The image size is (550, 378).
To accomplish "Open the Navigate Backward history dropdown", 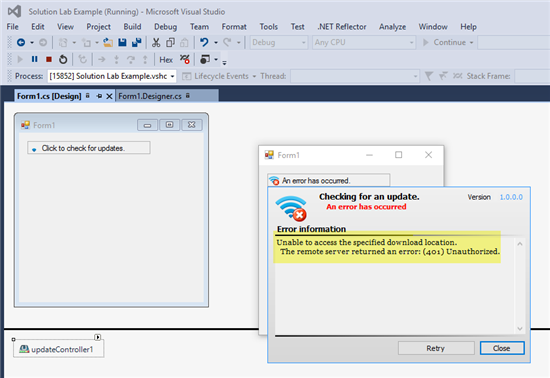I will point(32,43).
